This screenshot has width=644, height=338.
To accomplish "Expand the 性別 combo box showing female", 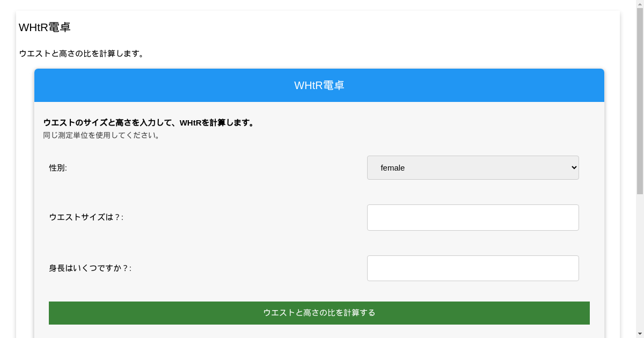I will point(473,167).
